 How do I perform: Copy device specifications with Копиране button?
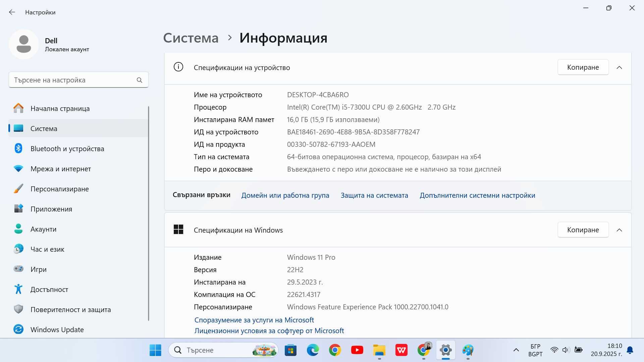point(583,67)
